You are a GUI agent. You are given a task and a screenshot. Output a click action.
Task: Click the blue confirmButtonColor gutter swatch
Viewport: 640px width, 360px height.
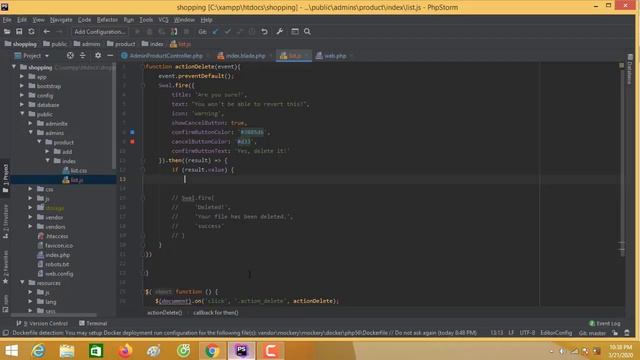(x=132, y=132)
